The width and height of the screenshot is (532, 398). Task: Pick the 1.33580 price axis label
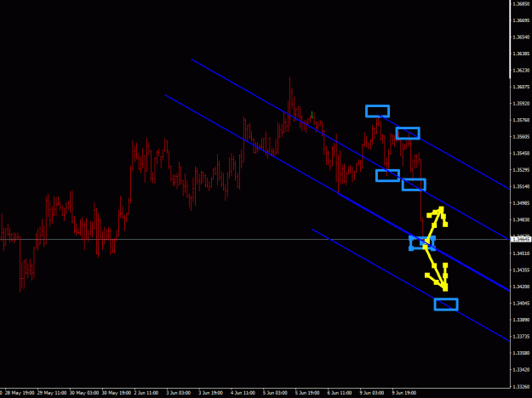[522, 353]
